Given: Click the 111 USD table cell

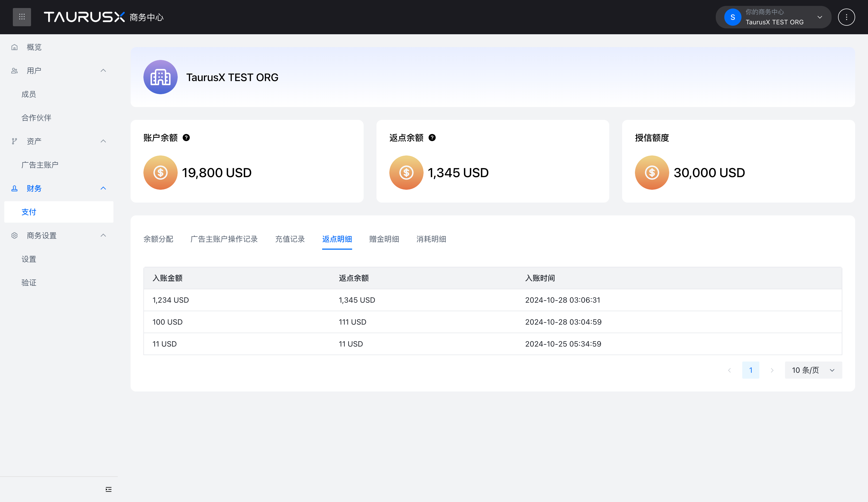Looking at the screenshot, I should point(352,322).
